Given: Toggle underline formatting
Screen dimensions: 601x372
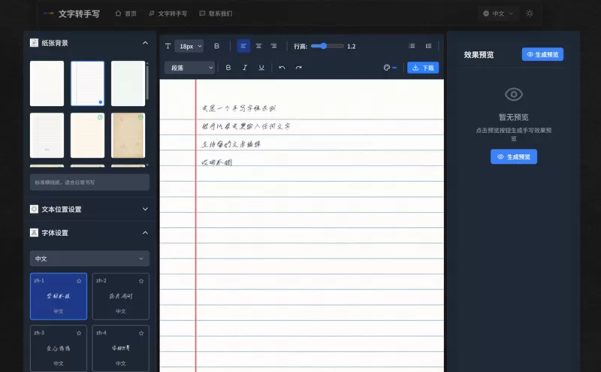Looking at the screenshot, I should pyautogui.click(x=261, y=67).
